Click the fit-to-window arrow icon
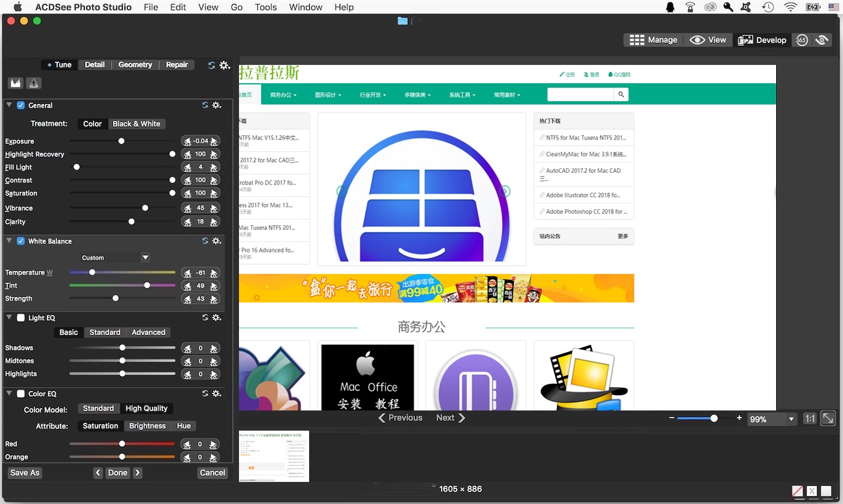Viewport: 843px width, 504px height. pos(828,419)
